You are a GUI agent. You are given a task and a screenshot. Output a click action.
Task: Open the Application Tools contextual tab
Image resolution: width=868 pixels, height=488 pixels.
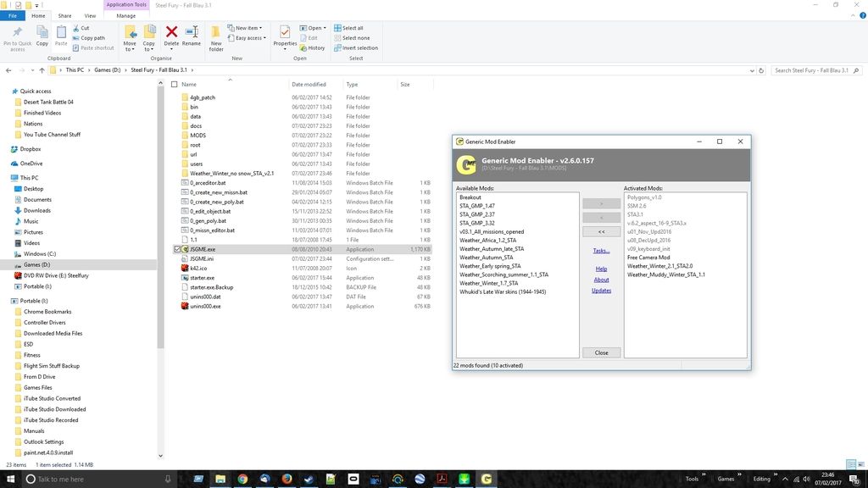(126, 4)
